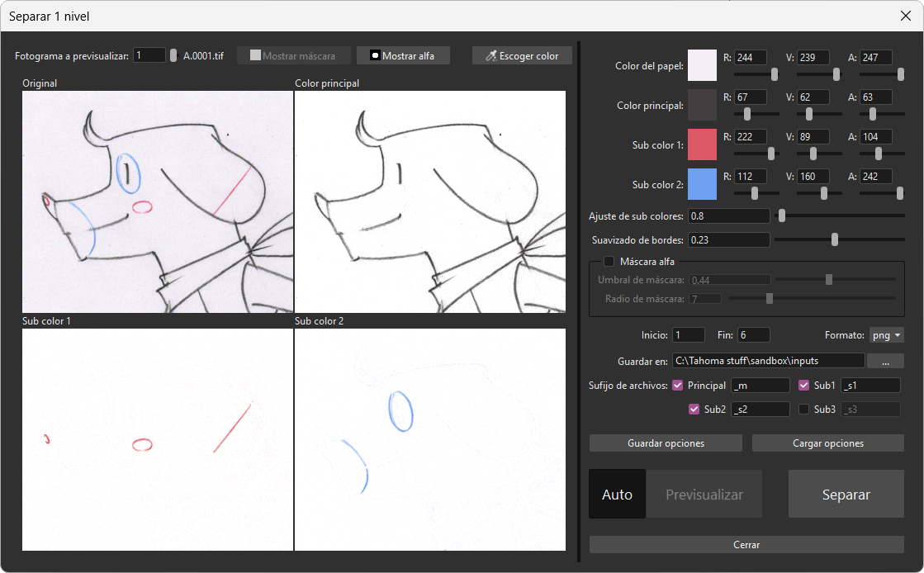
Task: Click the Sub1 suffix _s1 field
Action: point(870,385)
